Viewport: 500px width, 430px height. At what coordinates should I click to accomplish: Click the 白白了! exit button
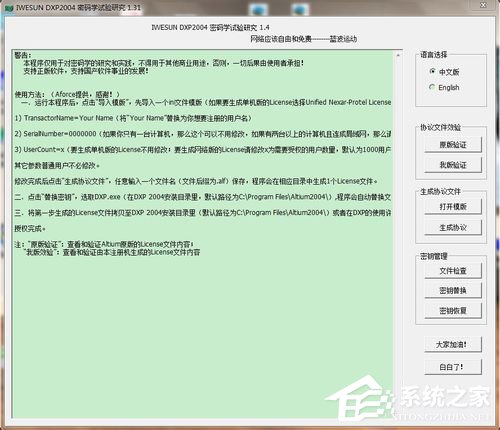coord(453,367)
